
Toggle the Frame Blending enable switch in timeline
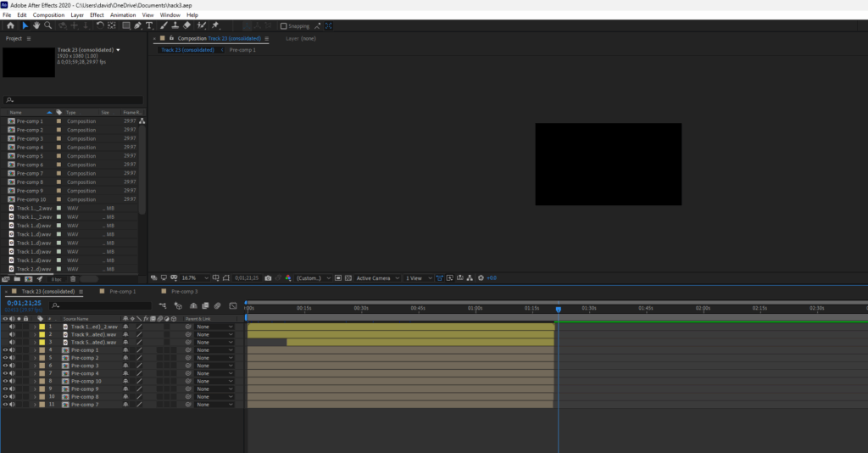point(205,305)
